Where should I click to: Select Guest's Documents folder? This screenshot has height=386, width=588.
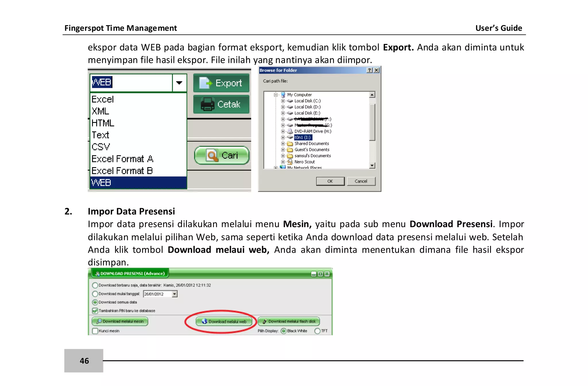(x=312, y=150)
